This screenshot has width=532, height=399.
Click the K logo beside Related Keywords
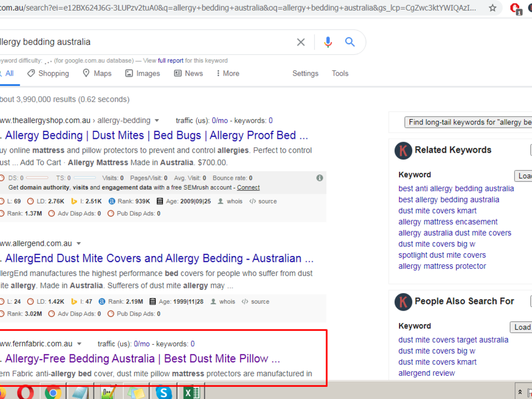point(403,151)
